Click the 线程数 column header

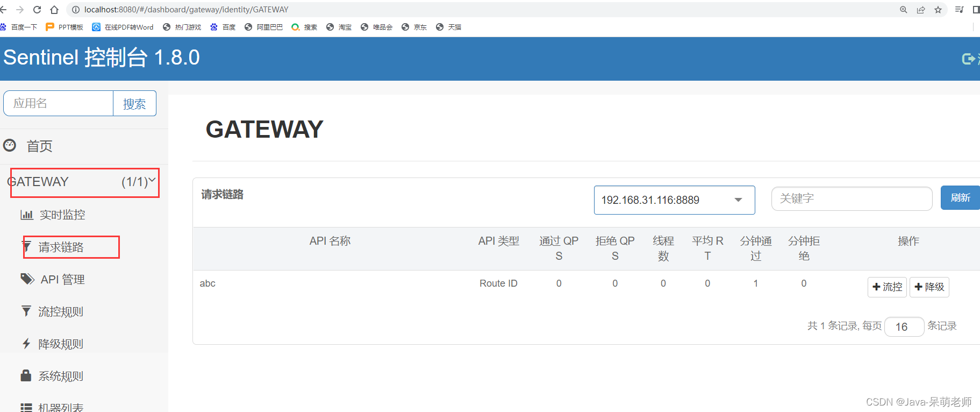[663, 248]
